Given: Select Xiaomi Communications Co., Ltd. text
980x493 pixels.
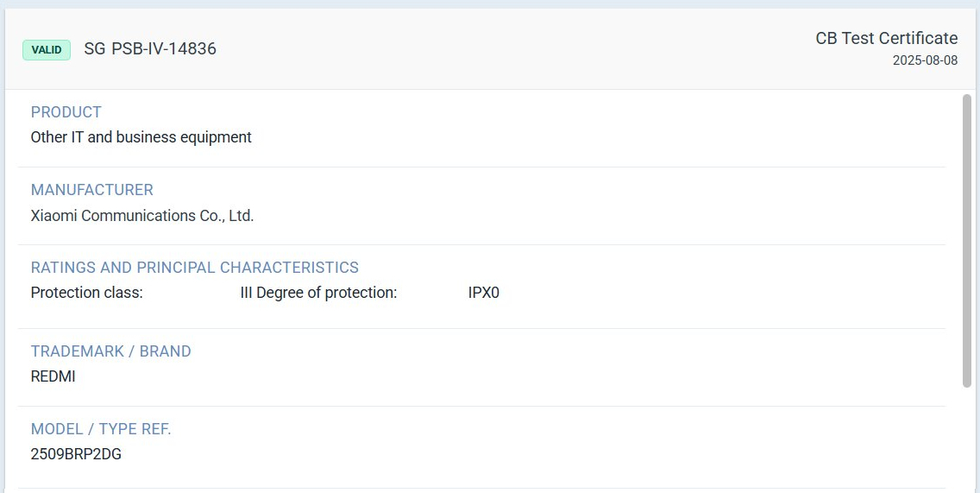Looking at the screenshot, I should pyautogui.click(x=142, y=216).
